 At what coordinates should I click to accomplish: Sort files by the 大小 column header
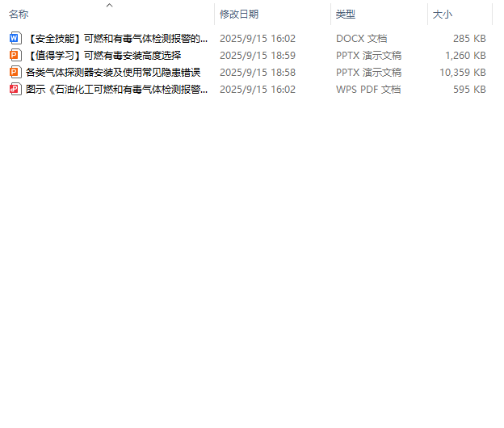pos(443,15)
